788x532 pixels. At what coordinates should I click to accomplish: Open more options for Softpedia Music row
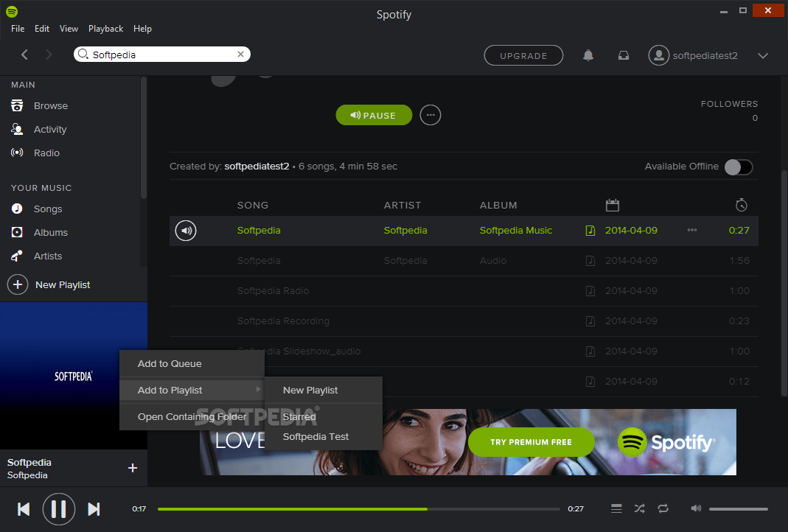tap(692, 230)
